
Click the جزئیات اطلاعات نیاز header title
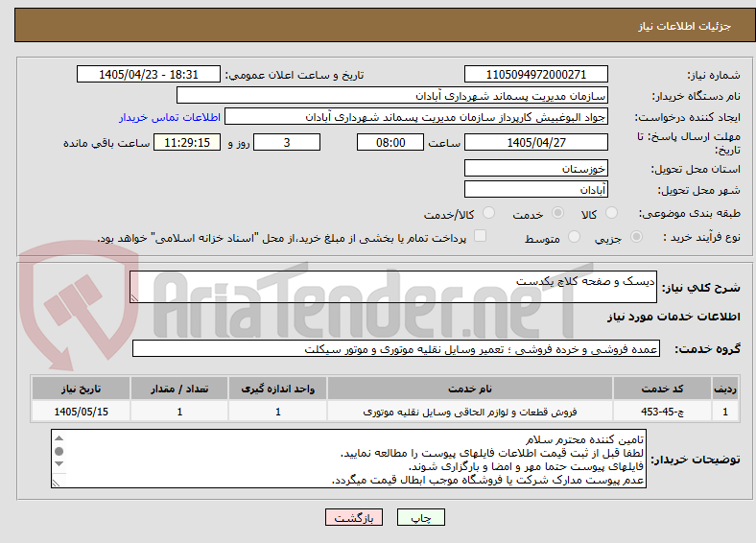tap(684, 26)
